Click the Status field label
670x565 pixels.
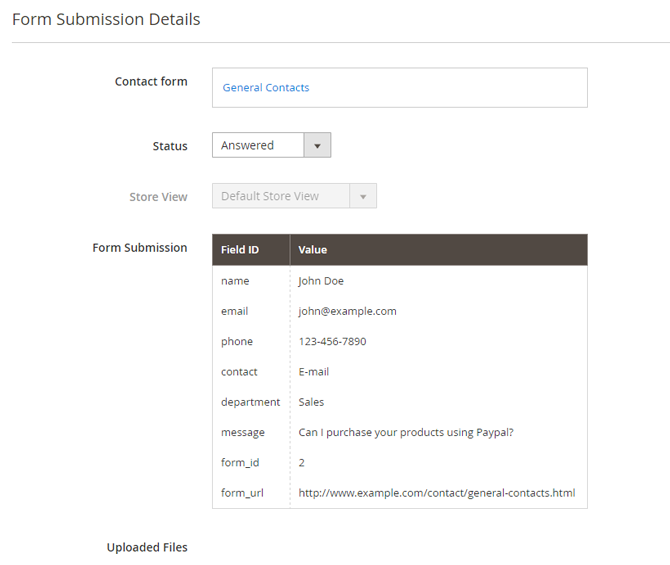[170, 146]
